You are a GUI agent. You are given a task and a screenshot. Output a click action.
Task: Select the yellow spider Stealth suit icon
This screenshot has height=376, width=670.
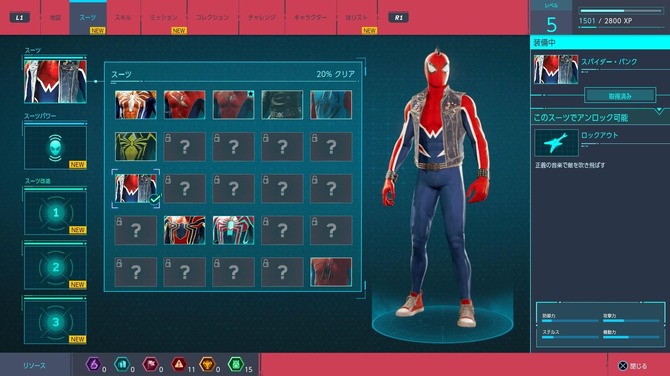click(x=136, y=146)
